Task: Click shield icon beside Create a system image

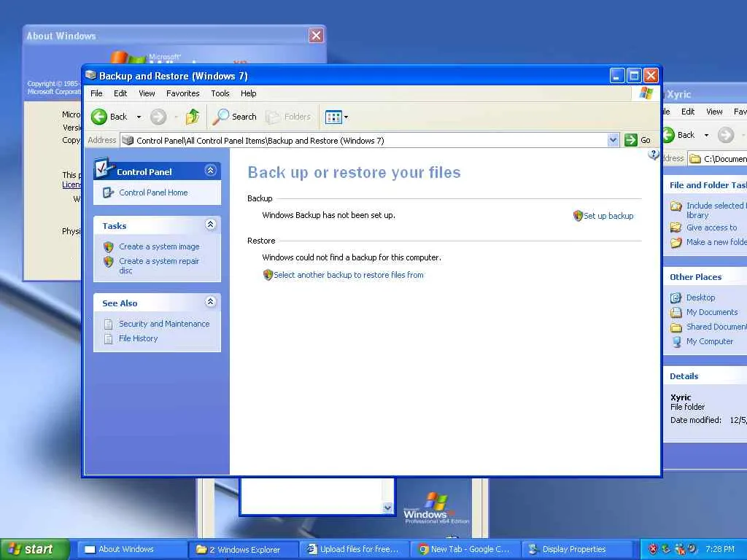Action: (109, 246)
